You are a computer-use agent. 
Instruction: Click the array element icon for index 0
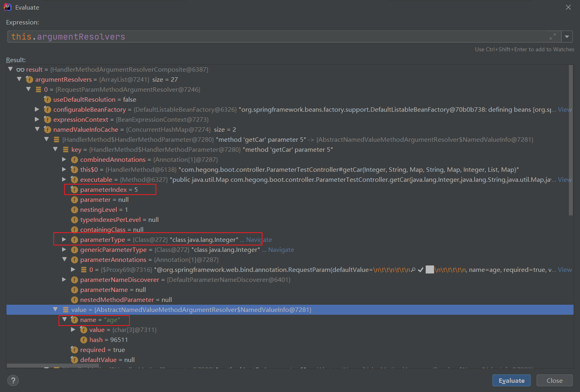pyautogui.click(x=38, y=89)
